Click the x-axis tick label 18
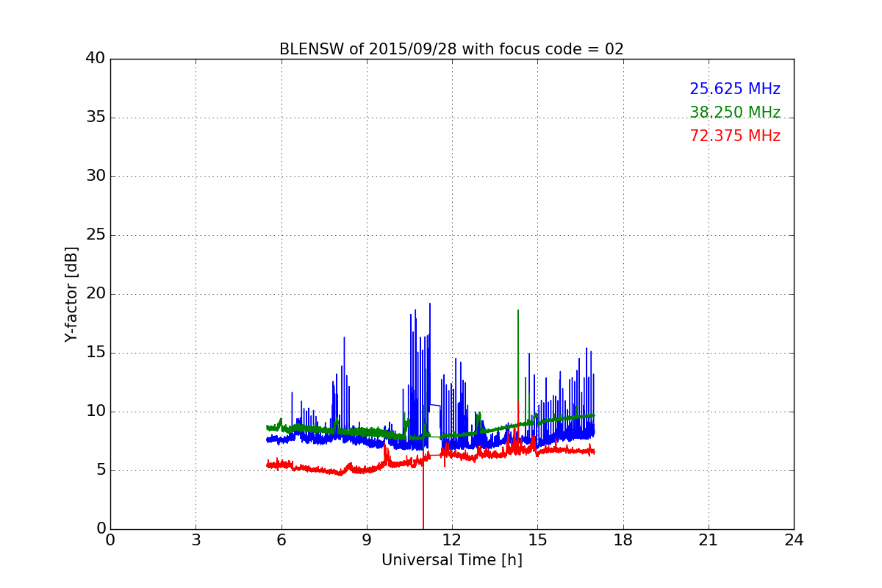Screen dimensions: 882x588 [x=623, y=539]
